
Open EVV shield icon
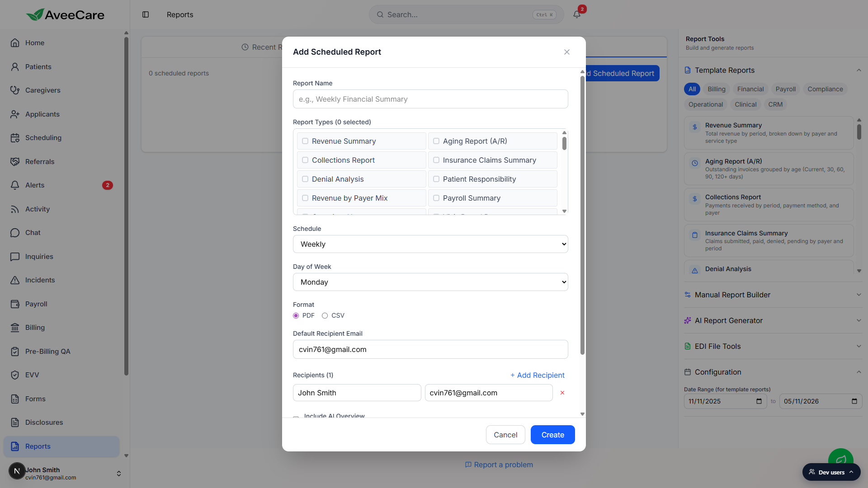(x=15, y=375)
